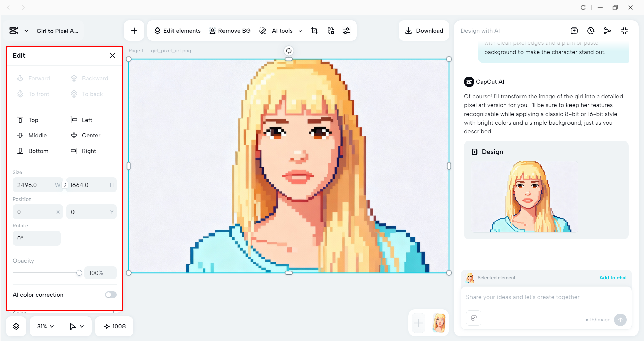Click the Share icon in Design with AI panel
Screen dimensions: 644x341
(608, 31)
